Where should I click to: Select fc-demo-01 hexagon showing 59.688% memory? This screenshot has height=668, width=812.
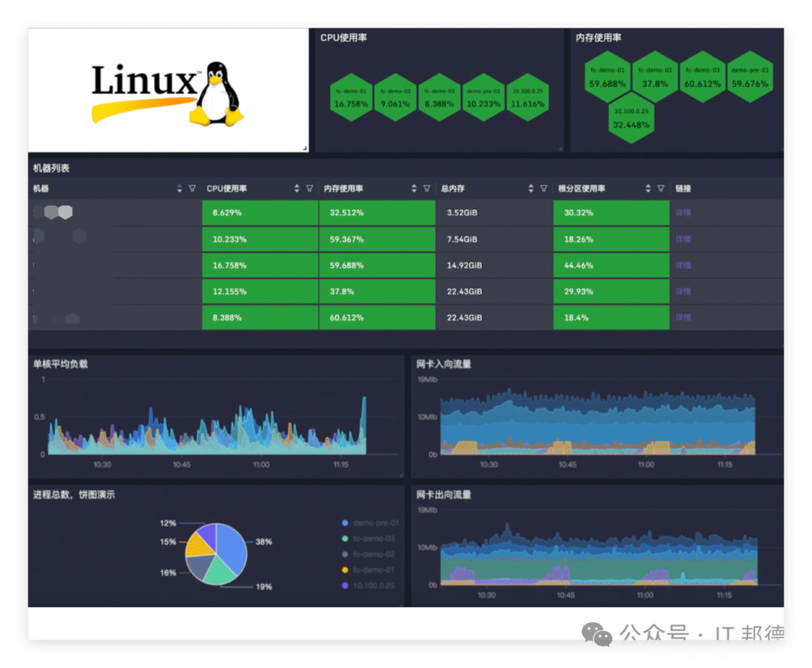(607, 77)
